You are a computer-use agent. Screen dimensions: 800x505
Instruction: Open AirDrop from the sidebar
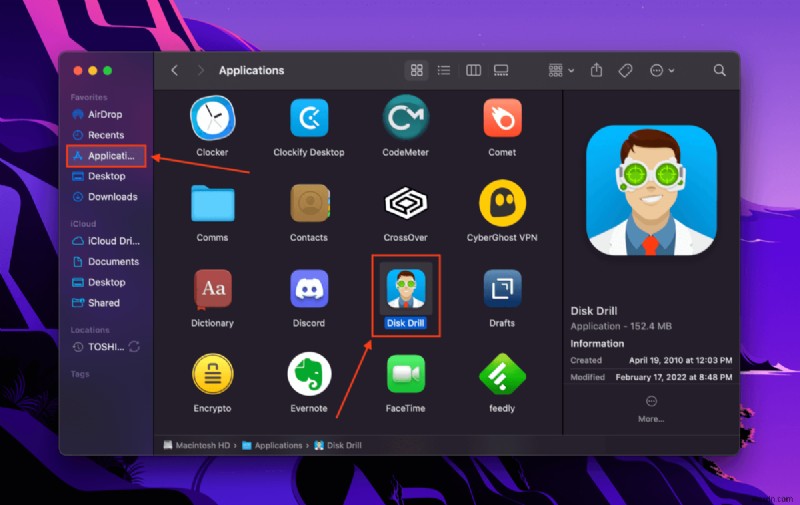pyautogui.click(x=105, y=114)
